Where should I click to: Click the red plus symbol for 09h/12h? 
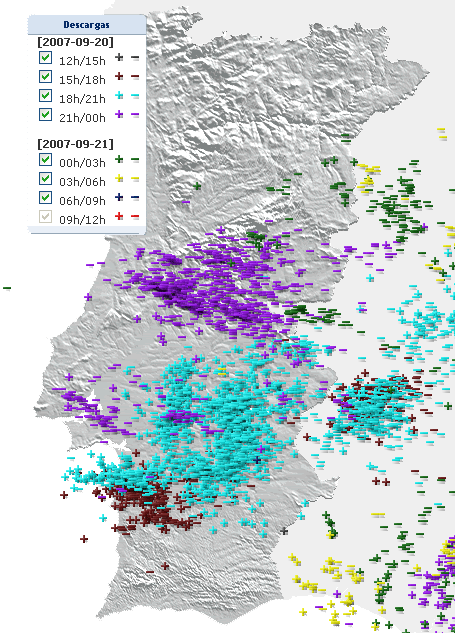click(x=119, y=216)
